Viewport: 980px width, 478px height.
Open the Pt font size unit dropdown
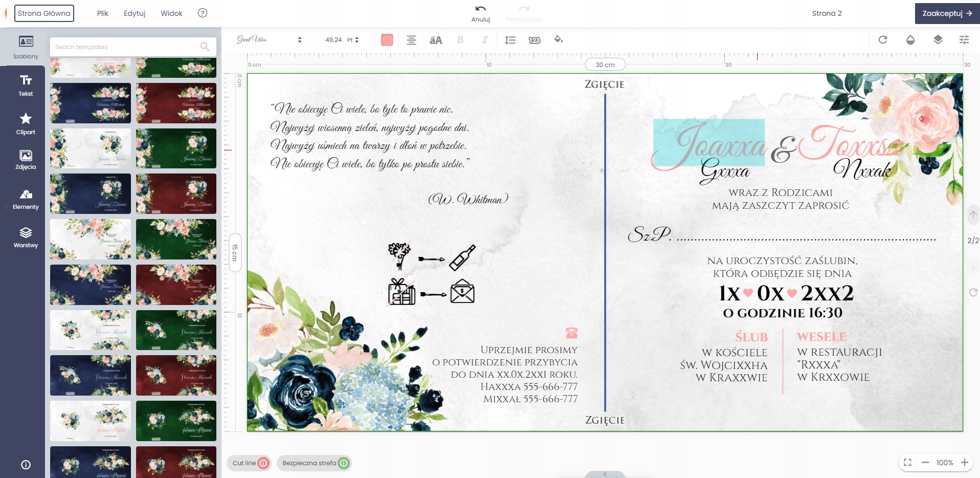[353, 39]
